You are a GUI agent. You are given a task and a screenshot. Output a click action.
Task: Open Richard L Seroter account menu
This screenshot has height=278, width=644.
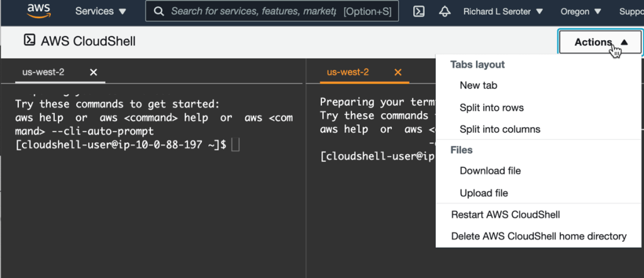[505, 11]
